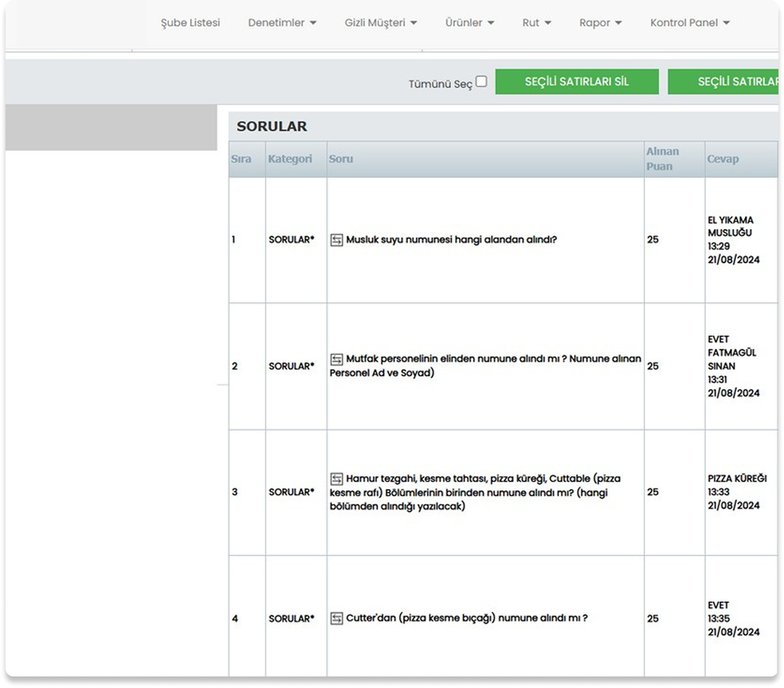The image size is (784, 688).
Task: Sort by the Sıra column header
Action: (241, 159)
